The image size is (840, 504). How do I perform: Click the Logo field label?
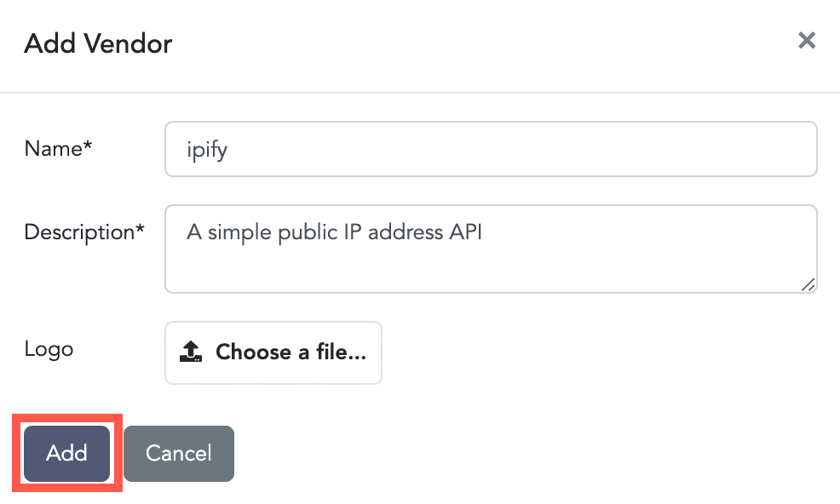coord(49,349)
